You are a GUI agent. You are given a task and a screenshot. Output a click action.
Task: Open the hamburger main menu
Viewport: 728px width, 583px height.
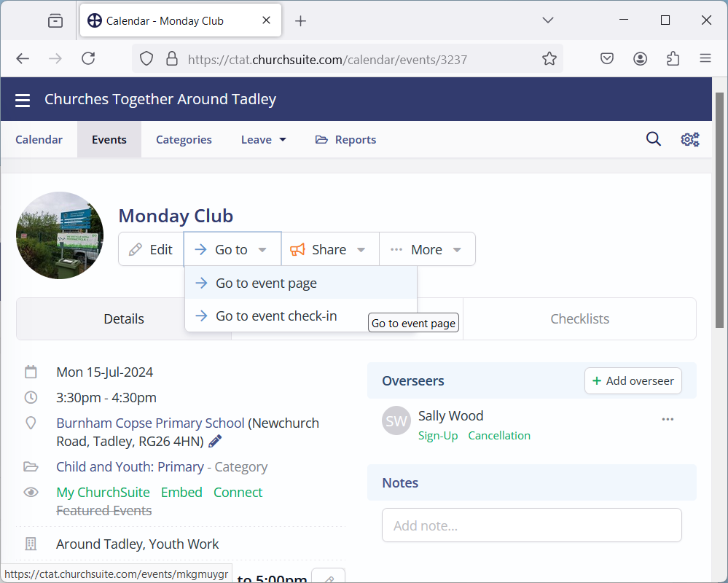click(x=23, y=100)
